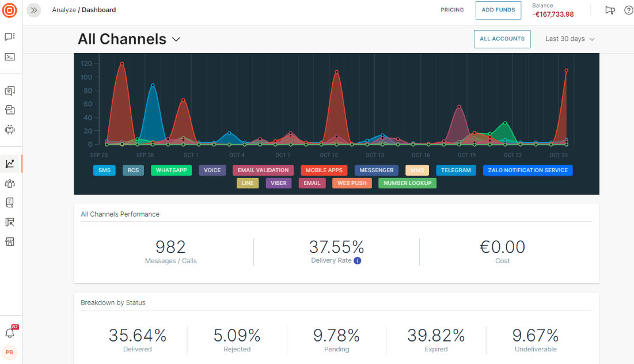Viewport: 634px width, 364px height.
Task: Click the 35.64% Delivered stat
Action: [x=138, y=335]
